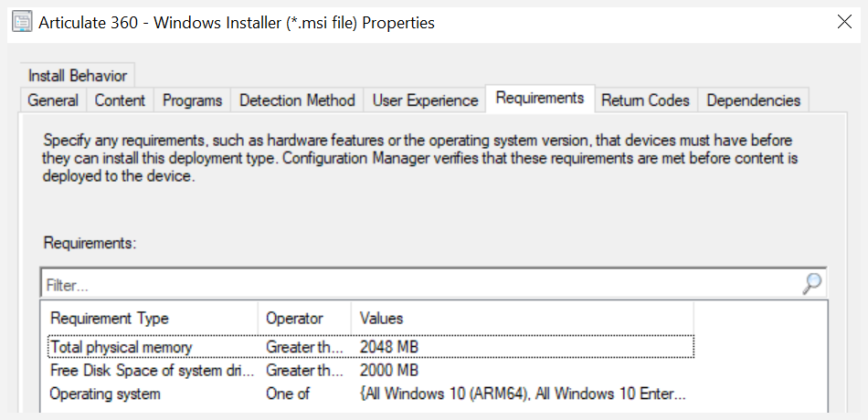Open the Install Behavior tab
This screenshot has width=868, height=420.
point(78,75)
